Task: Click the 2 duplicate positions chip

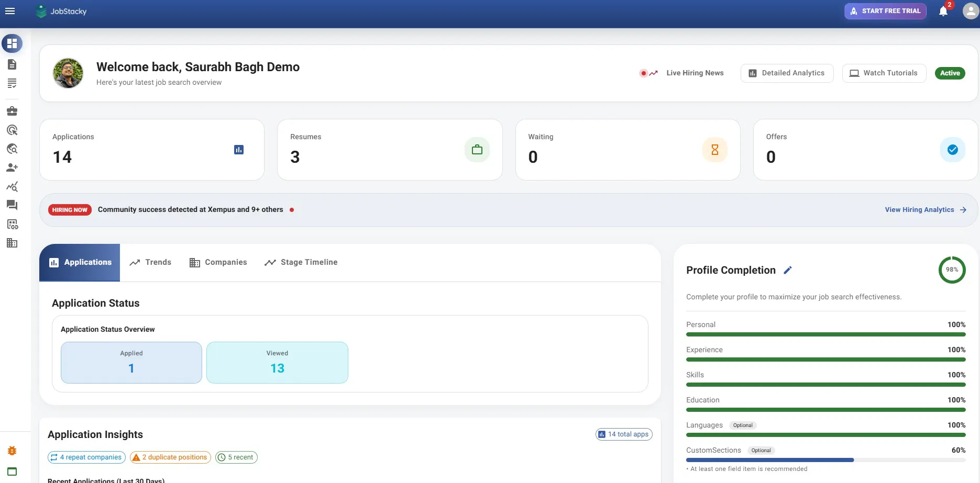Action: [x=170, y=457]
